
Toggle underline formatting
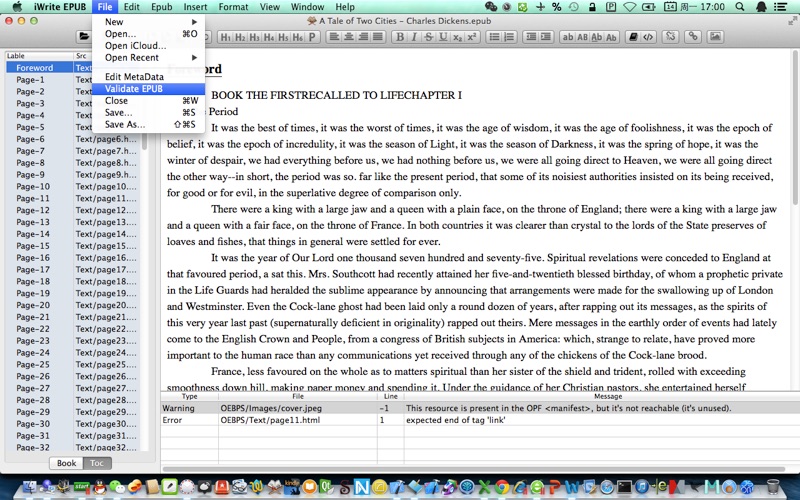(443, 37)
